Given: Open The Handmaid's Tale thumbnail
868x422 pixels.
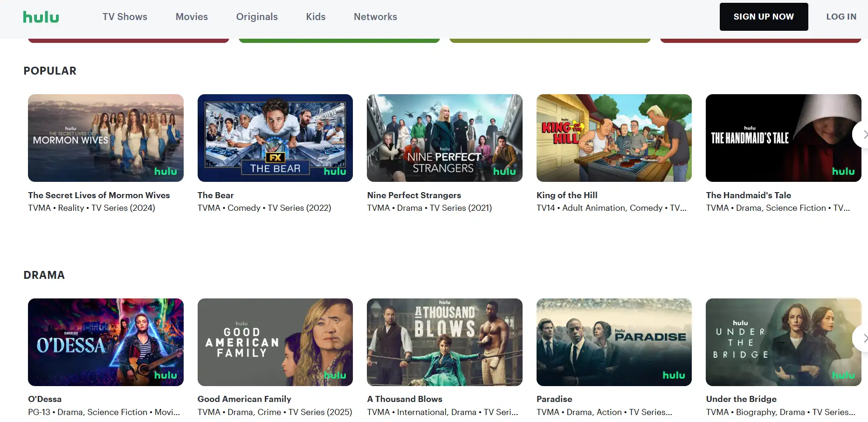Looking at the screenshot, I should (784, 138).
